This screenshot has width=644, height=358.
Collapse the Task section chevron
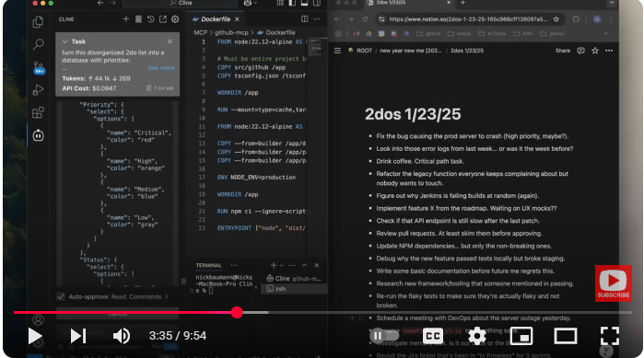[x=64, y=41]
